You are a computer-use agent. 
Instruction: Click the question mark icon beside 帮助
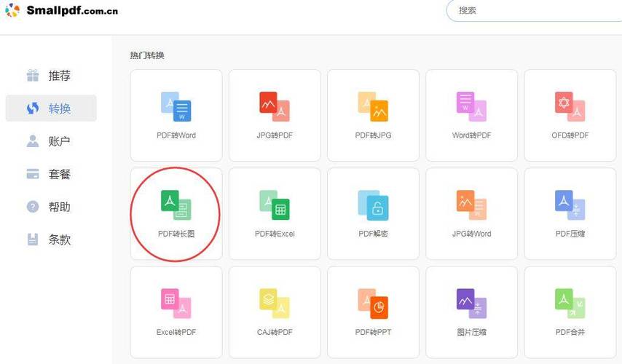(33, 207)
